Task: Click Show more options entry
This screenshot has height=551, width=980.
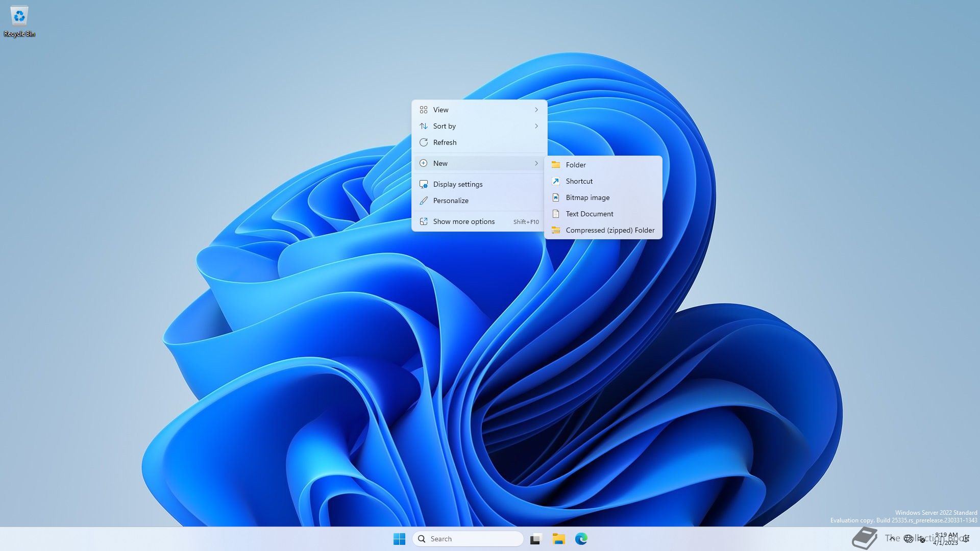Action: pyautogui.click(x=479, y=221)
